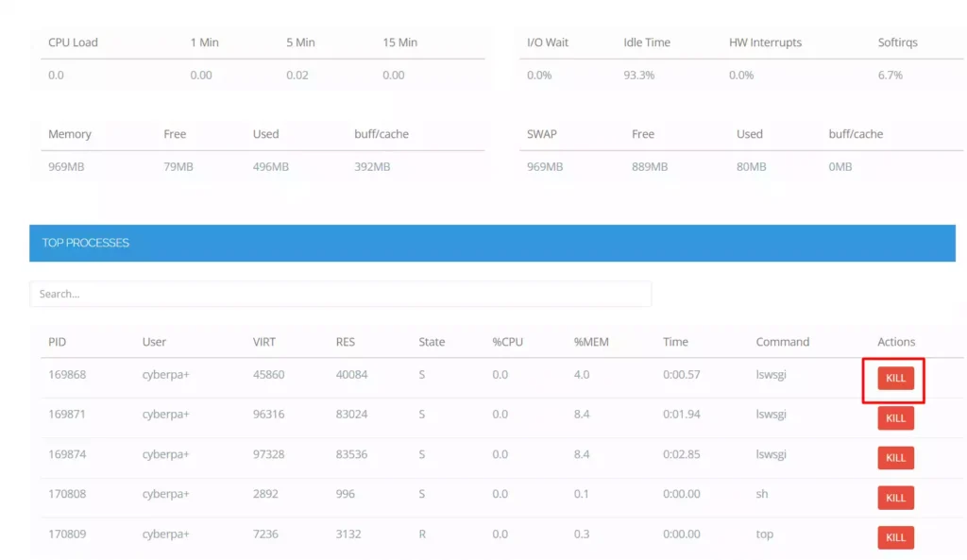Click the R state of process 170809
Screen dimensions: 967x560
[x=422, y=534]
